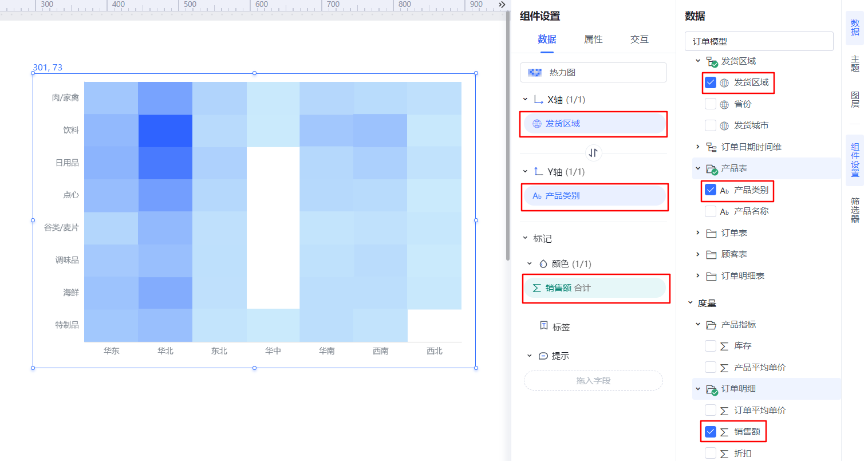Collapse the X轴 section
The image size is (868, 461).
525,100
